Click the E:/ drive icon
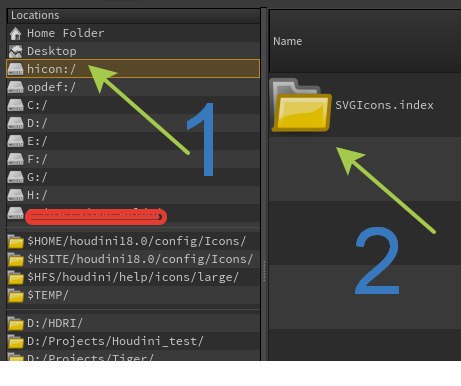Image resolution: width=461 pixels, height=386 pixels. click(x=15, y=141)
